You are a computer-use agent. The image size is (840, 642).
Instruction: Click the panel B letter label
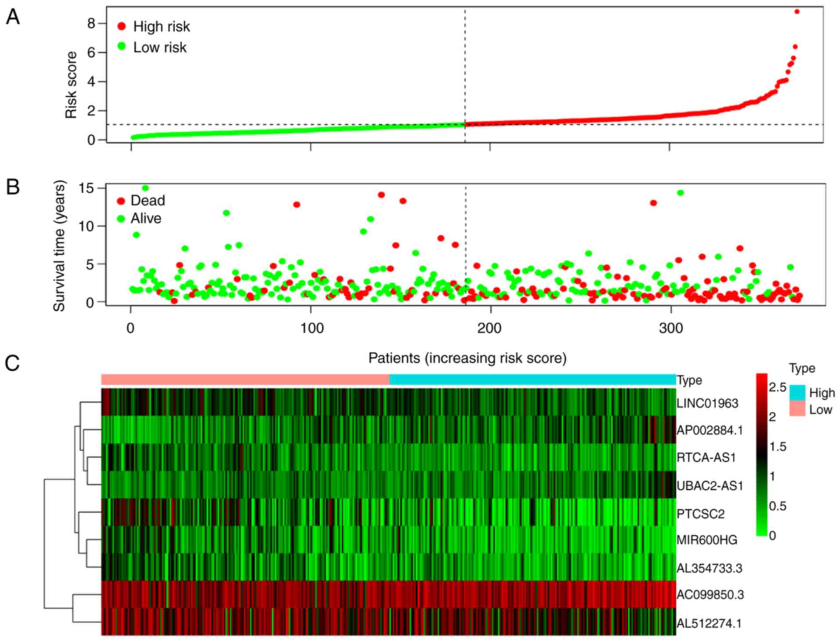(x=13, y=187)
